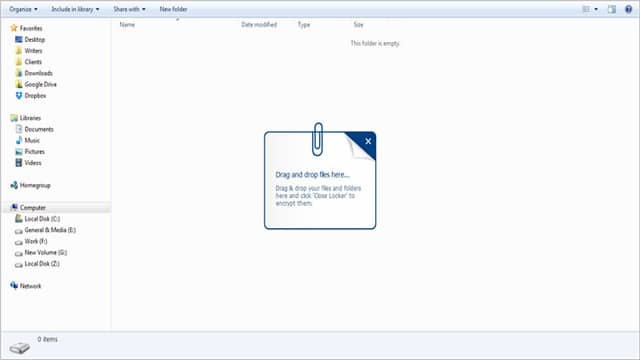Open the Music library
Screen dimensions: 640x360
[32, 140]
